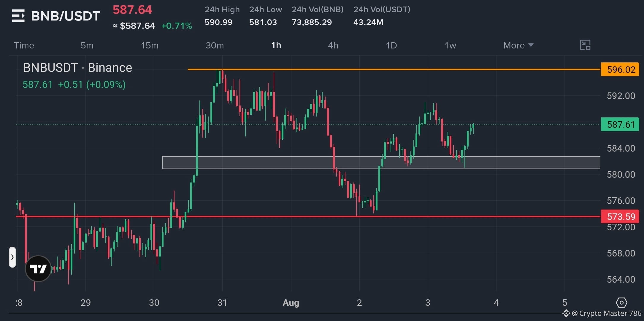Click the 587.61 +0.51 (+0.09%) legend
The height and width of the screenshot is (321, 644).
pyautogui.click(x=74, y=85)
